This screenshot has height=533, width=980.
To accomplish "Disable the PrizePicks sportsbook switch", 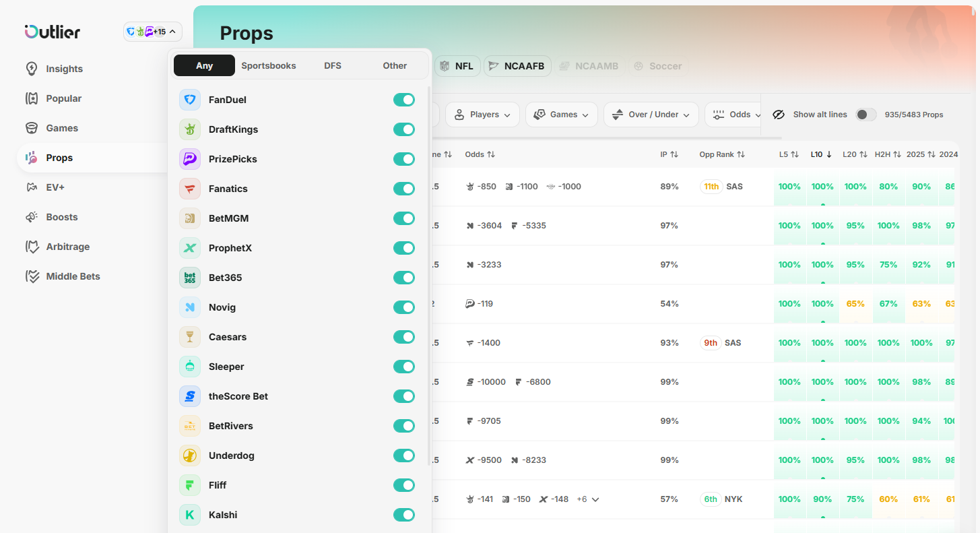I will [x=404, y=159].
